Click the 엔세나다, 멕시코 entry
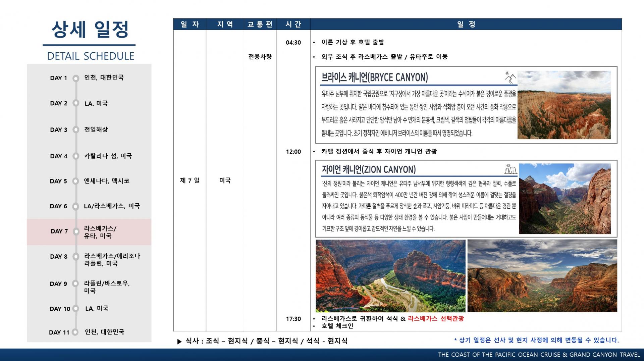This screenshot has height=361, width=644. [107, 181]
